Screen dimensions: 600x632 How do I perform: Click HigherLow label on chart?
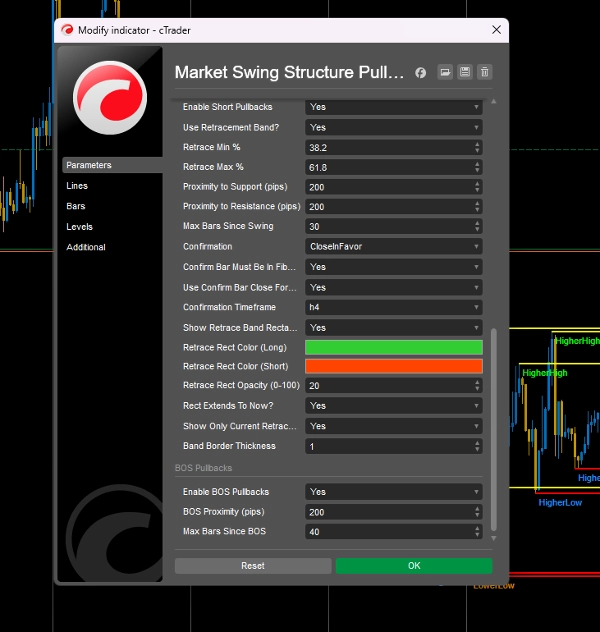click(560, 503)
